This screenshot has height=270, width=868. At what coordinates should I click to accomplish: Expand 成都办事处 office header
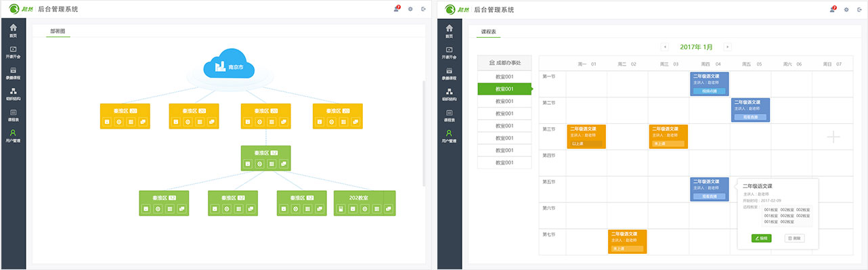point(504,62)
